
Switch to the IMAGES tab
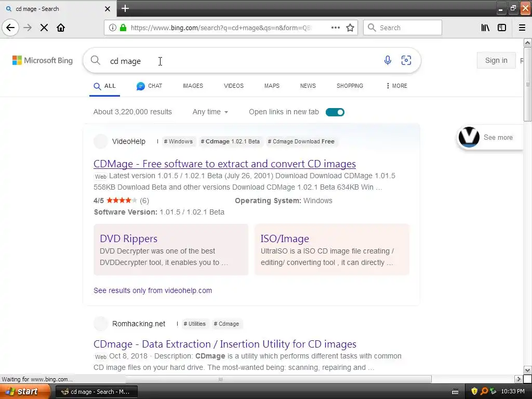[193, 86]
